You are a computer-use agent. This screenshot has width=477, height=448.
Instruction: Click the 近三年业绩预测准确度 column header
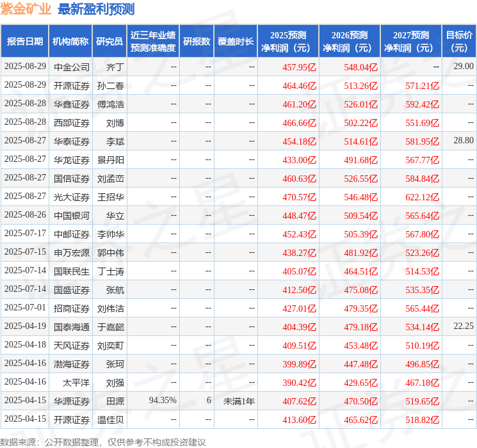tap(153, 42)
